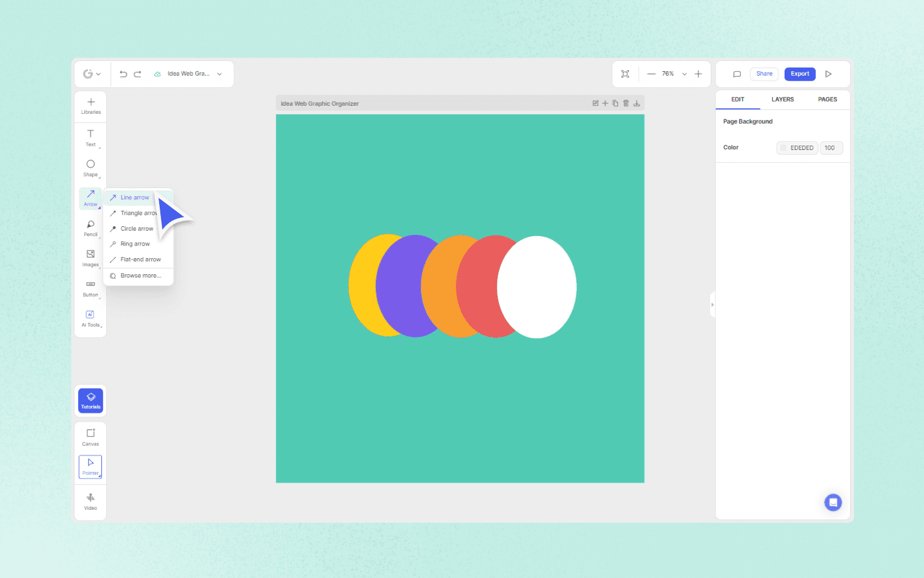This screenshot has height=578, width=924.
Task: Open the Video tool
Action: click(90, 501)
